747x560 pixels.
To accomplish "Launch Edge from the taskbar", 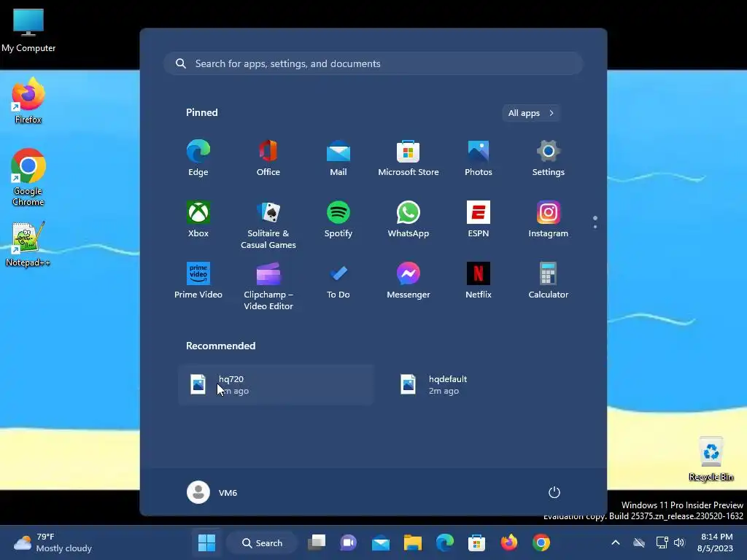I will [x=444, y=542].
